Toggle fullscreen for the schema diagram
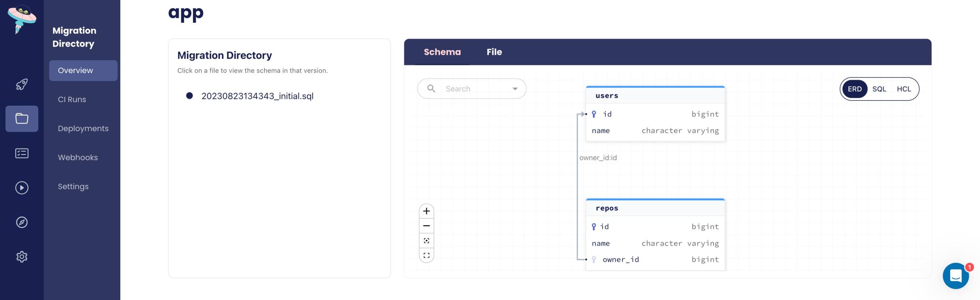Image resolution: width=980 pixels, height=300 pixels. (426, 255)
